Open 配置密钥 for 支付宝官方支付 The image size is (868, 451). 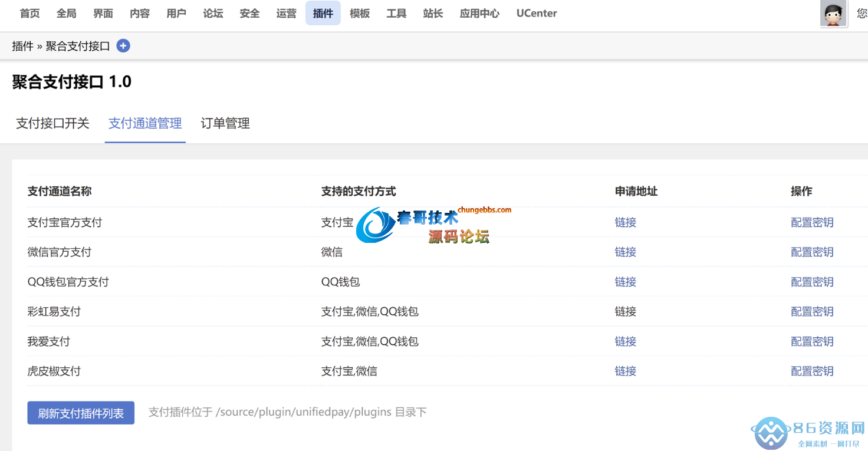812,222
